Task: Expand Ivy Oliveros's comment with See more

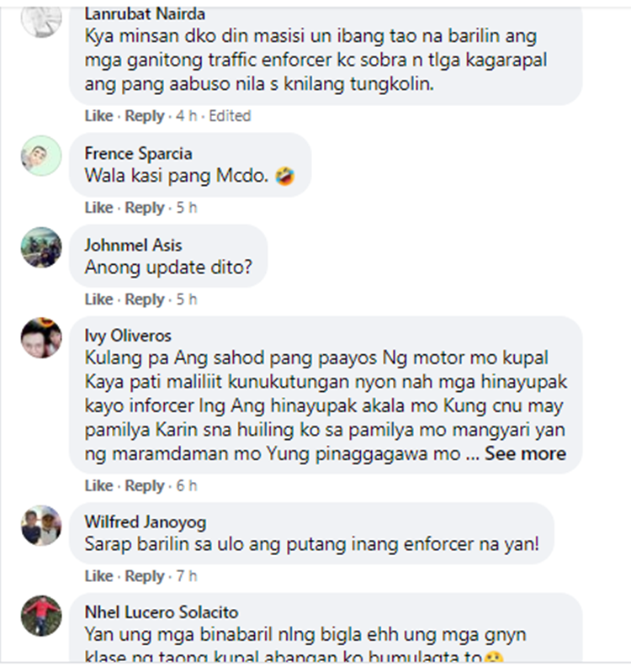Action: [x=526, y=453]
